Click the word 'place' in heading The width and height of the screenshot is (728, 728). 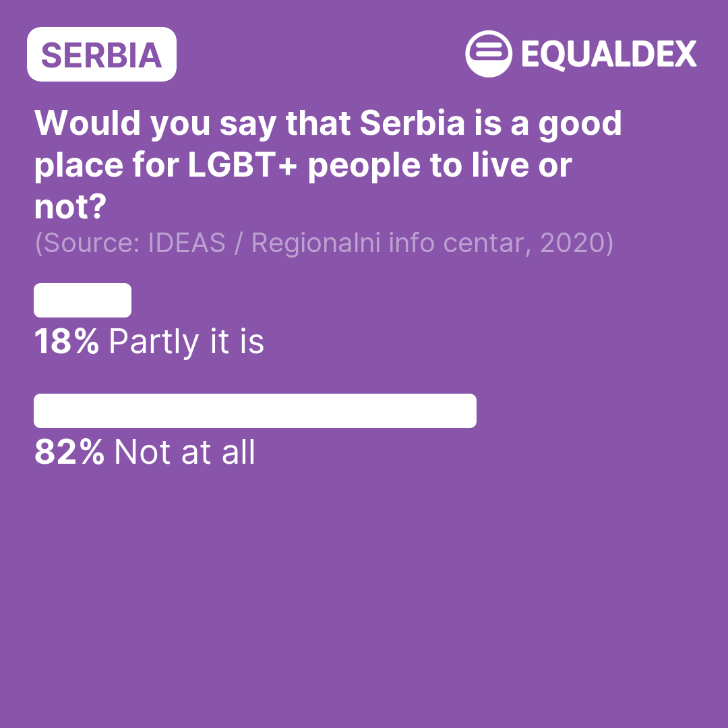pos(78,166)
